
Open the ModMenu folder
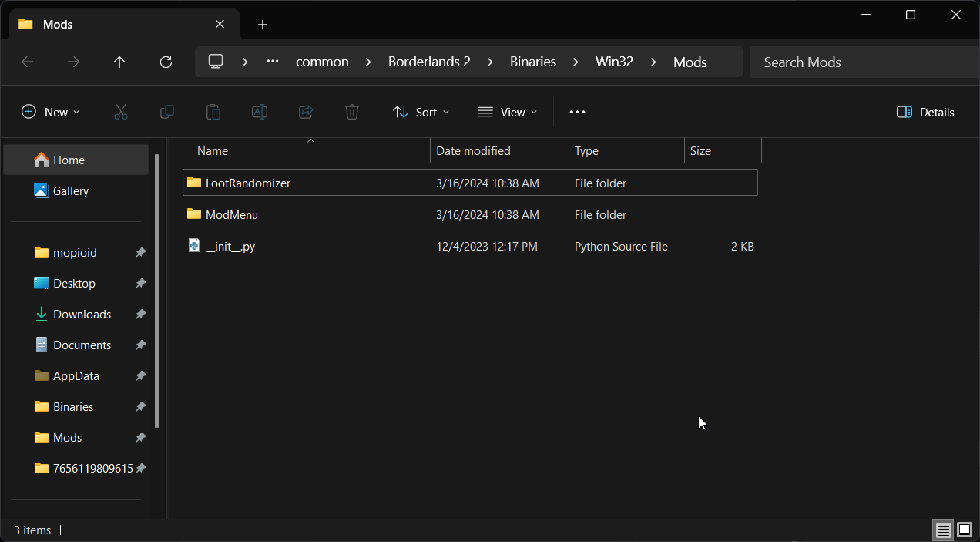click(x=231, y=214)
